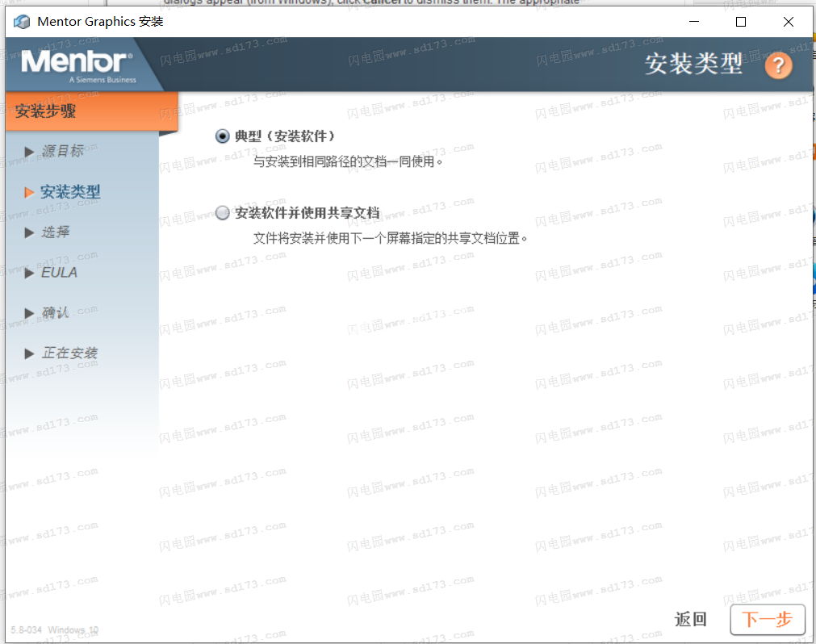The image size is (816, 644).
Task: Choose the 安装软件并使用共享文档 radio button
Action: (223, 213)
